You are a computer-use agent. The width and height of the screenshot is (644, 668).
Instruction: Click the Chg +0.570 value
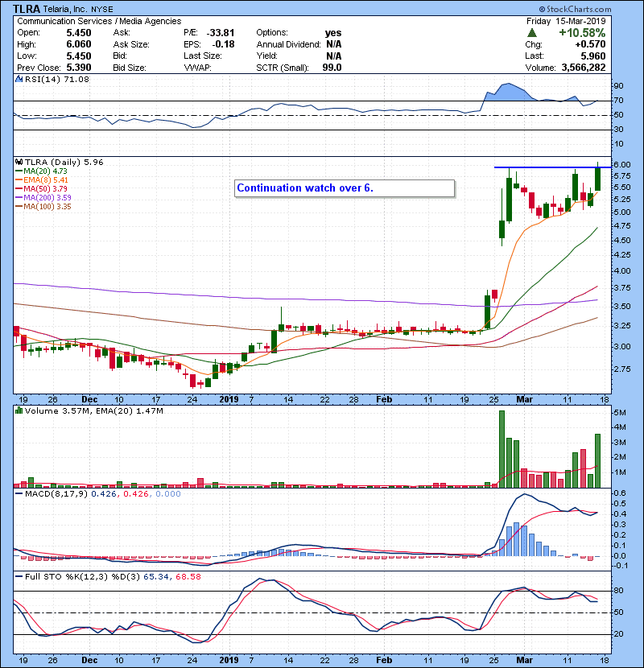pos(590,44)
